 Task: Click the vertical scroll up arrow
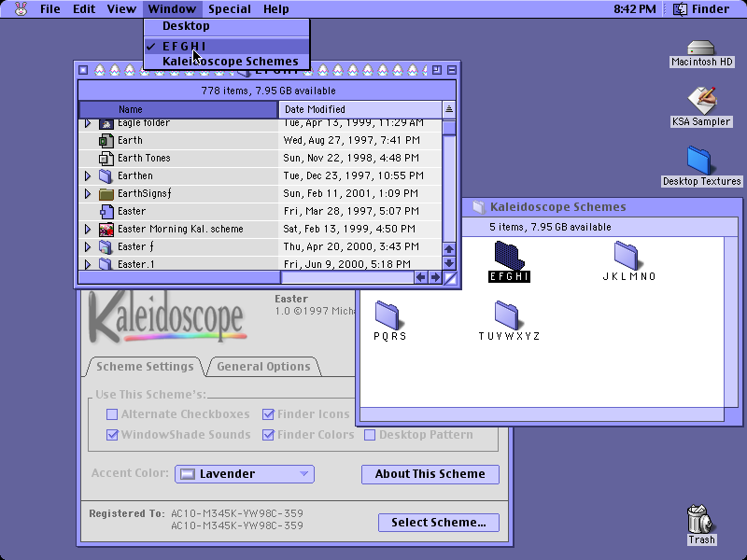449,249
